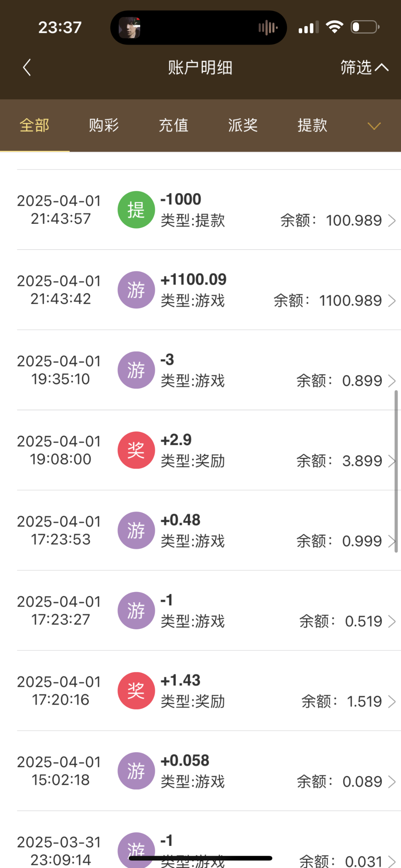Screen dimensions: 401x868
Task: Open details chevron for 余额 100.989 row
Action: click(x=392, y=221)
